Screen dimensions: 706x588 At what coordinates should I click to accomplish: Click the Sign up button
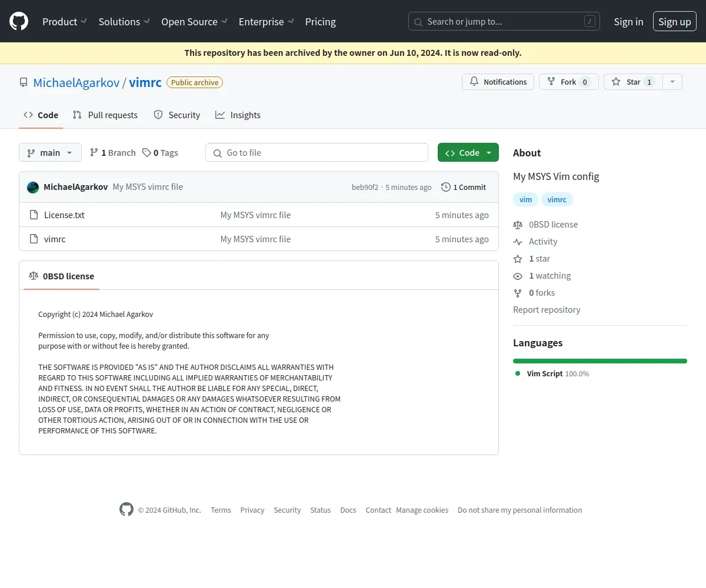pos(675,22)
